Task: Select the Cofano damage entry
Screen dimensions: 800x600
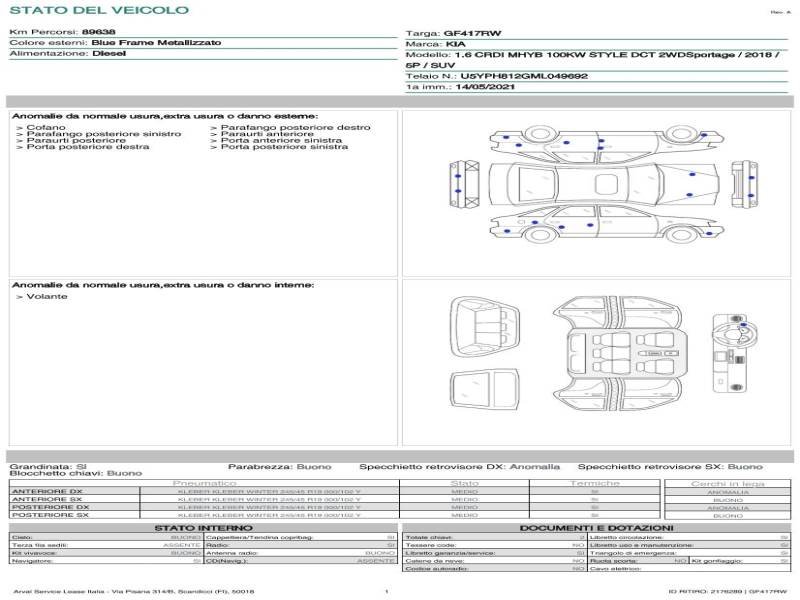Action: click(x=46, y=127)
